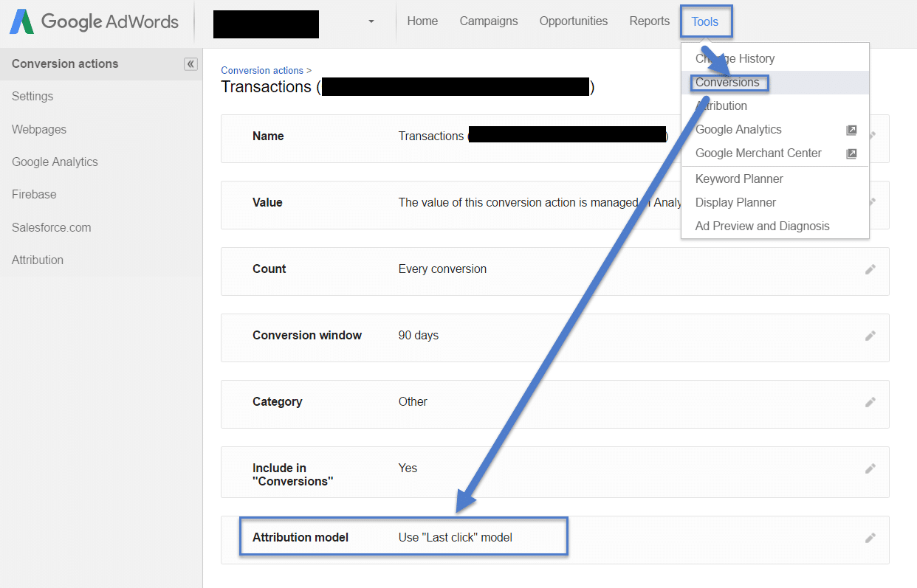The height and width of the screenshot is (588, 917).
Task: Open Keyword Planner from the menu
Action: point(739,179)
